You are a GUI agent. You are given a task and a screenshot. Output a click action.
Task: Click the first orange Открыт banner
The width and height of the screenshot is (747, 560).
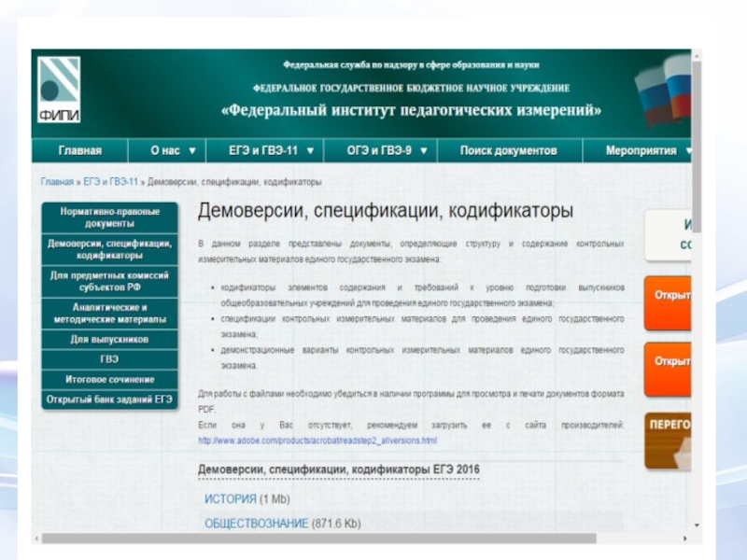tap(668, 302)
